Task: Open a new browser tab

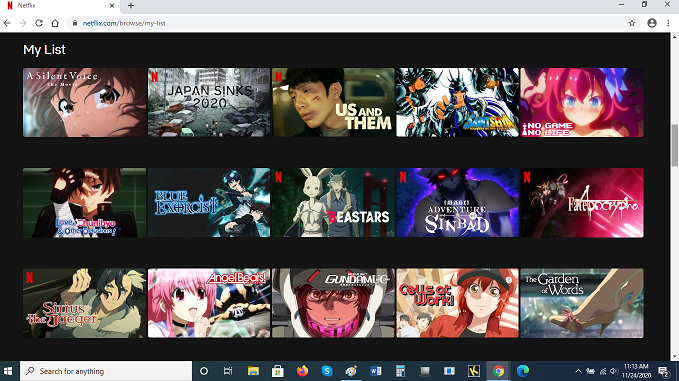Action: pos(131,6)
